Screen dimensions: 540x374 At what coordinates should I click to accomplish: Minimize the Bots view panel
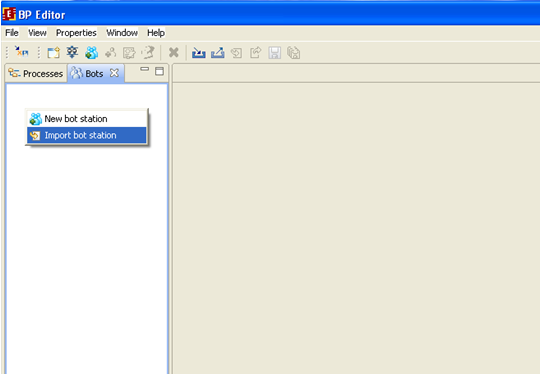click(x=145, y=69)
